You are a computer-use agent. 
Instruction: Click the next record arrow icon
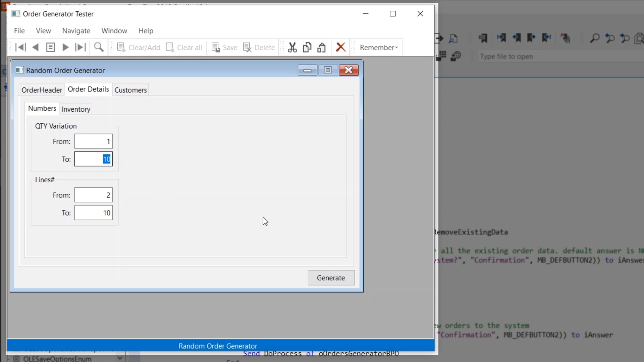point(65,48)
